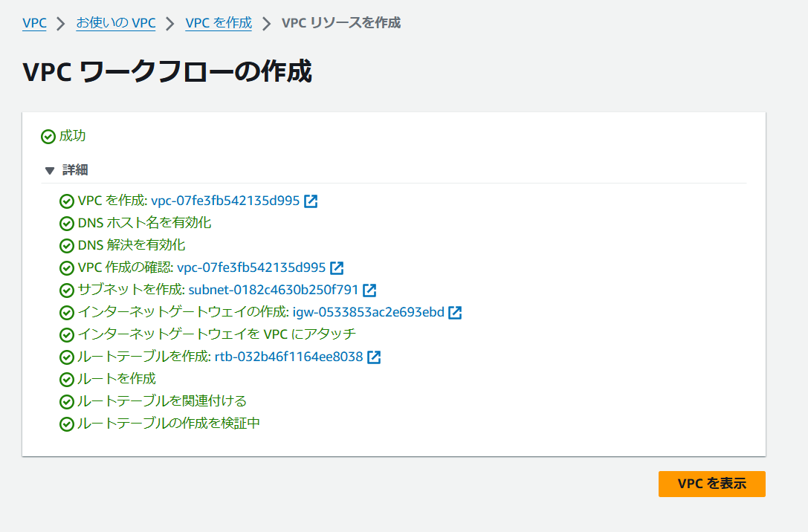
Task: Click DNS 解決を有効化 text
Action: point(132,245)
